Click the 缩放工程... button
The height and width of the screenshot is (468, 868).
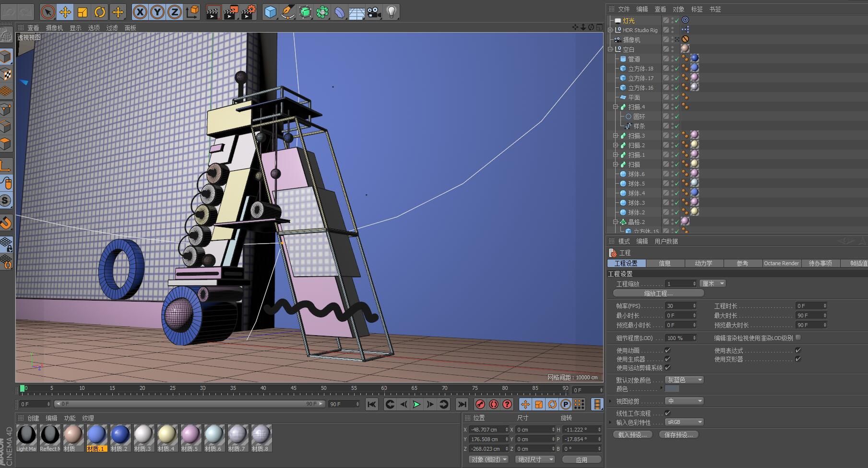[658, 293]
